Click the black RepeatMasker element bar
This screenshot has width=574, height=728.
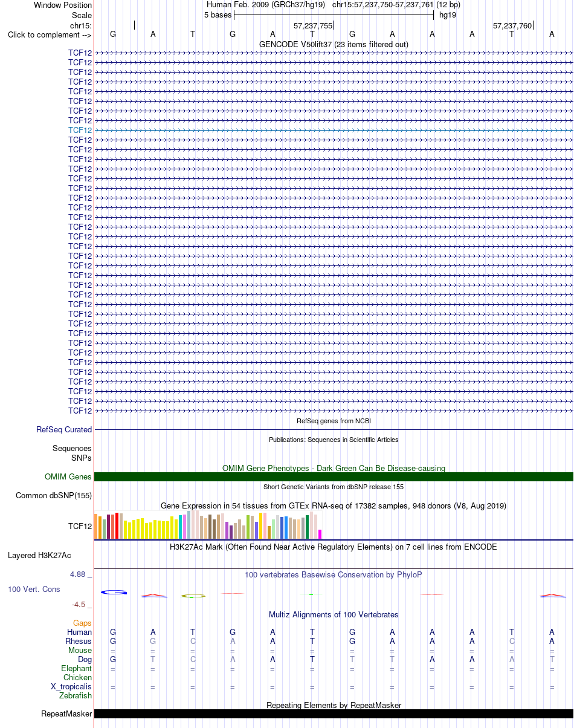pos(334,714)
